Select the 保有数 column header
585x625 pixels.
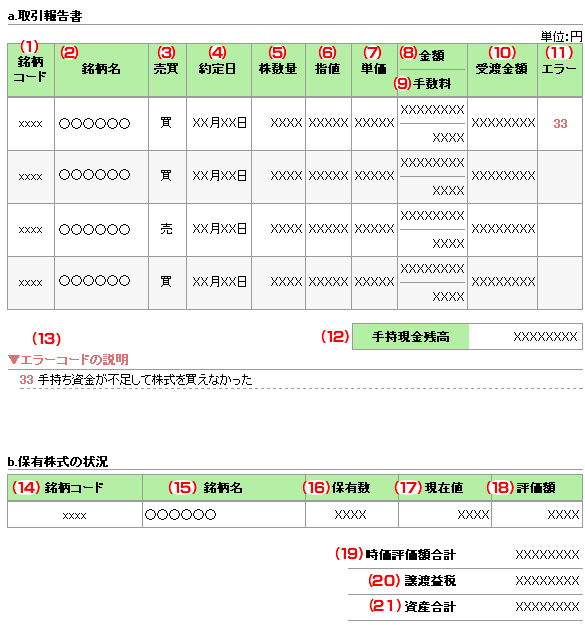pos(351,487)
